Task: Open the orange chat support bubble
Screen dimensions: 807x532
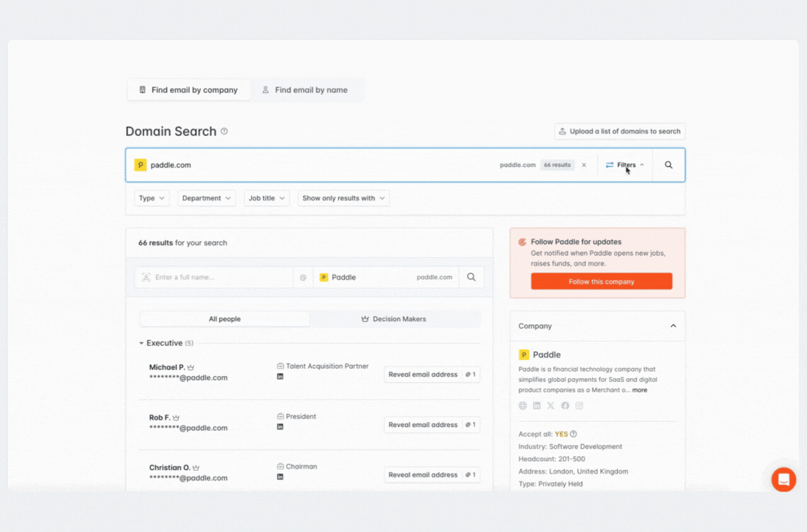Action: (x=783, y=480)
